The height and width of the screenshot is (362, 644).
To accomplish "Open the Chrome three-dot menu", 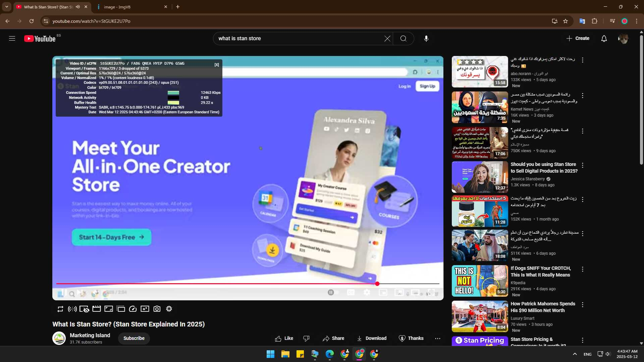I will (x=637, y=21).
